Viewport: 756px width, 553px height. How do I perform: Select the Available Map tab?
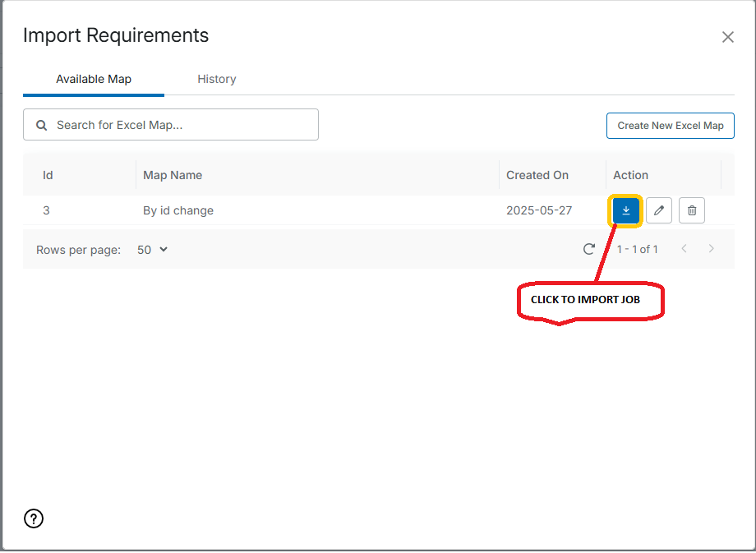tap(94, 79)
